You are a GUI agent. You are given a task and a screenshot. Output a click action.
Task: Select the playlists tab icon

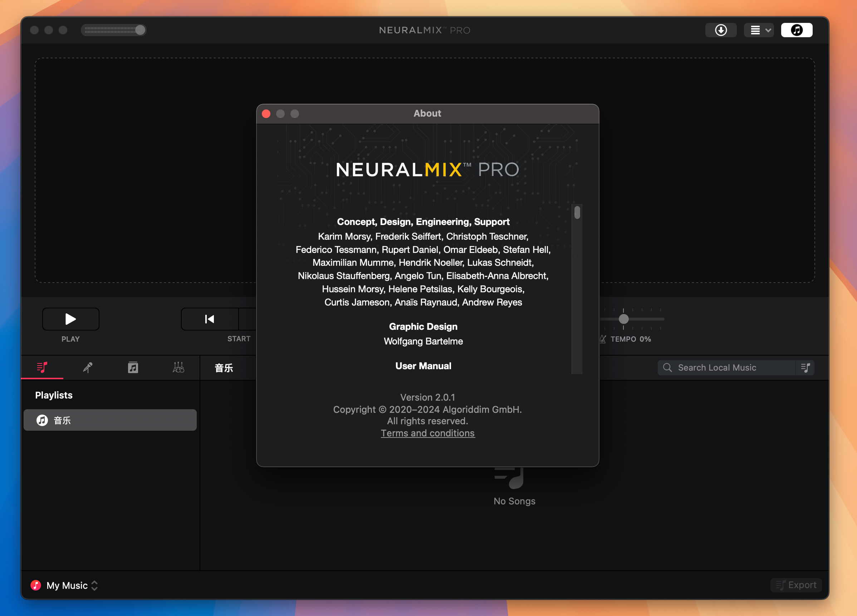(42, 367)
